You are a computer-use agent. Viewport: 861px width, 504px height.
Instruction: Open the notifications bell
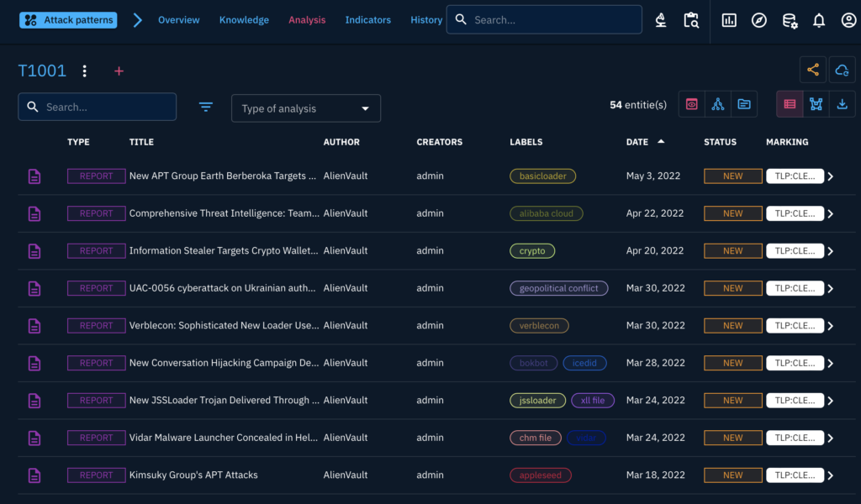coord(819,20)
